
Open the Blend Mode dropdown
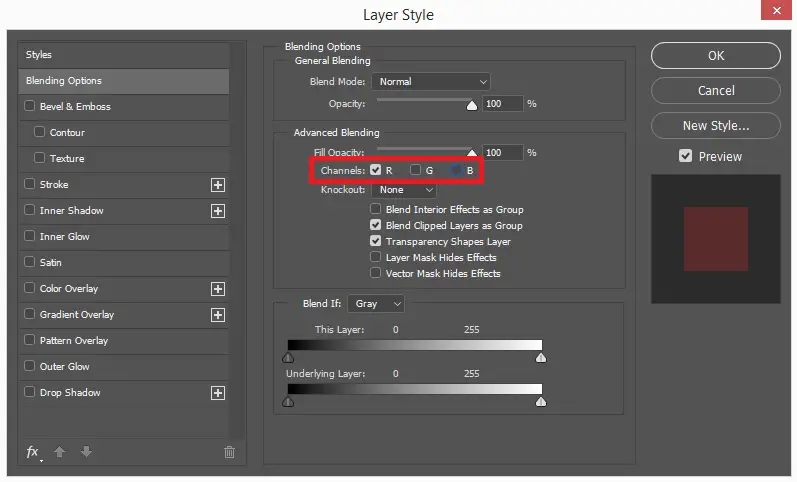pos(431,81)
